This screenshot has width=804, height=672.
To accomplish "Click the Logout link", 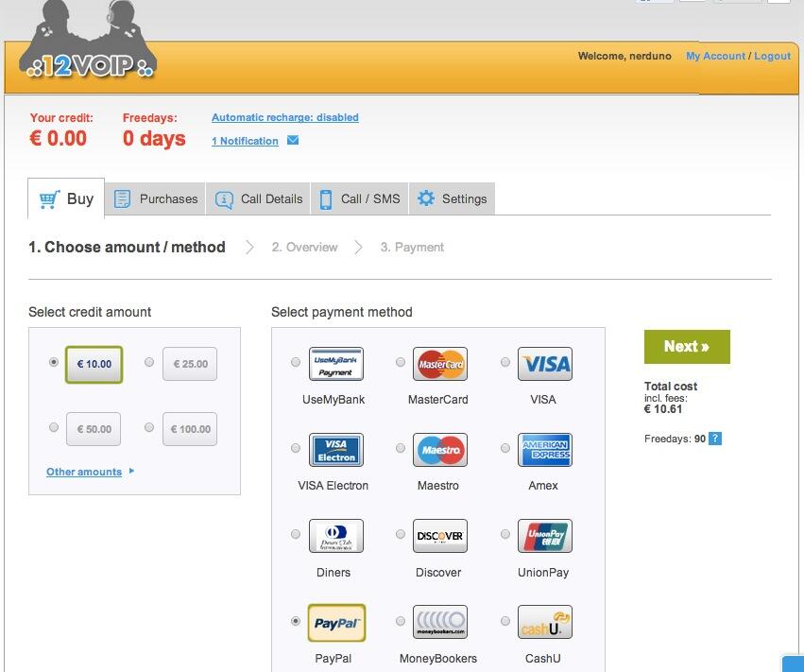I will pyautogui.click(x=772, y=56).
